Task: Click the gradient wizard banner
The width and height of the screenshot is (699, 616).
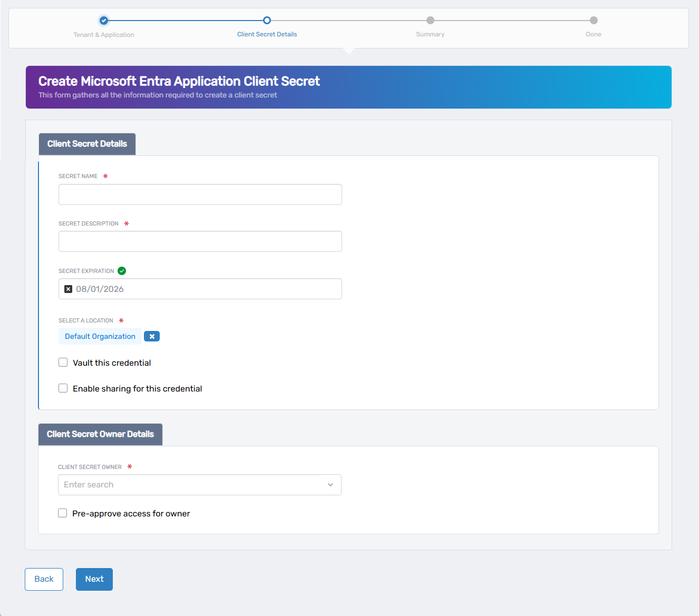Action: coord(348,87)
